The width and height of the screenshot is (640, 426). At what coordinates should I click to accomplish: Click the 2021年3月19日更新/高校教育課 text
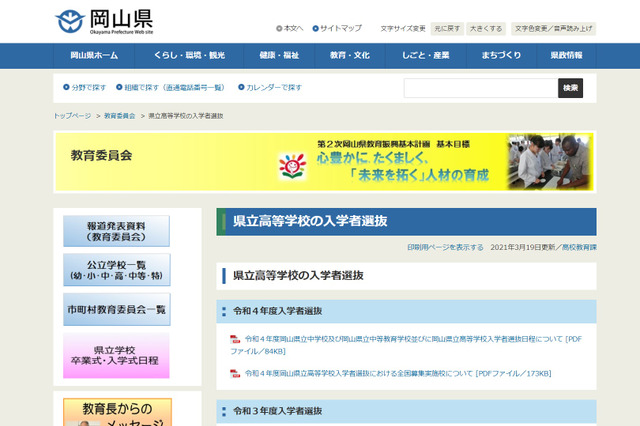point(543,247)
